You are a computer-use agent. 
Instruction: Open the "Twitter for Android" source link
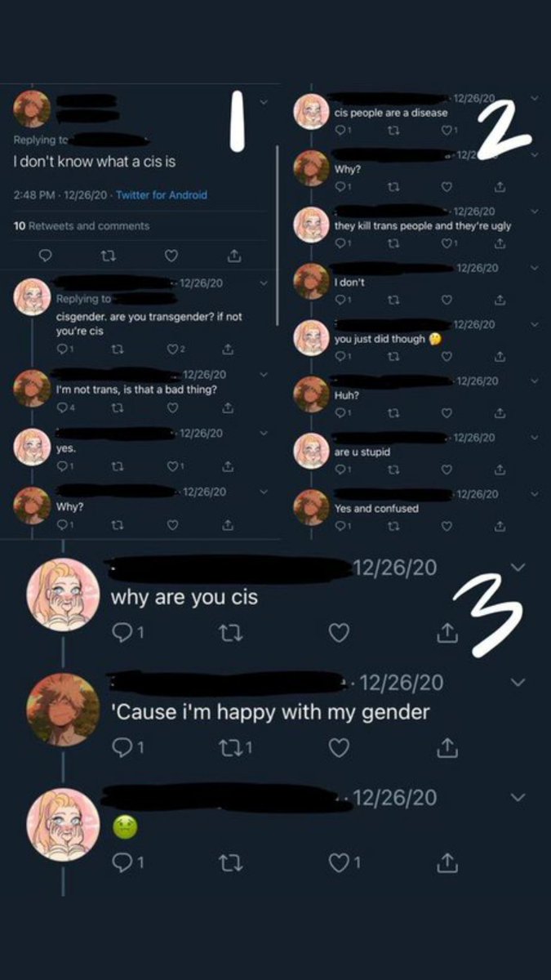tap(162, 195)
